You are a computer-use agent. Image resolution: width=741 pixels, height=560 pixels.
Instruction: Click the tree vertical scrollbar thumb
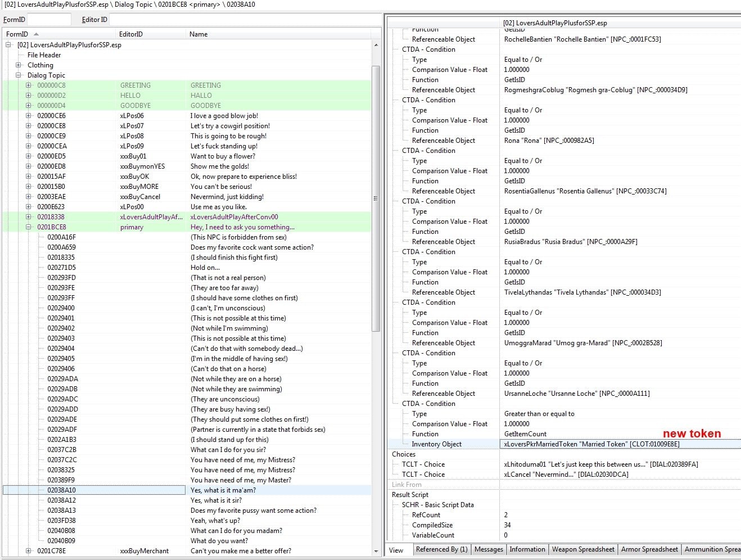click(376, 198)
